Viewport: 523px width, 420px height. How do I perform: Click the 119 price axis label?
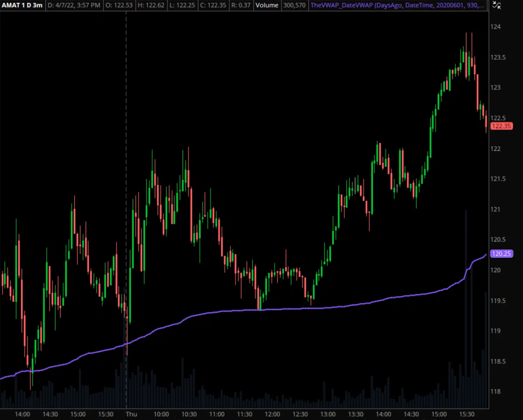pyautogui.click(x=495, y=331)
